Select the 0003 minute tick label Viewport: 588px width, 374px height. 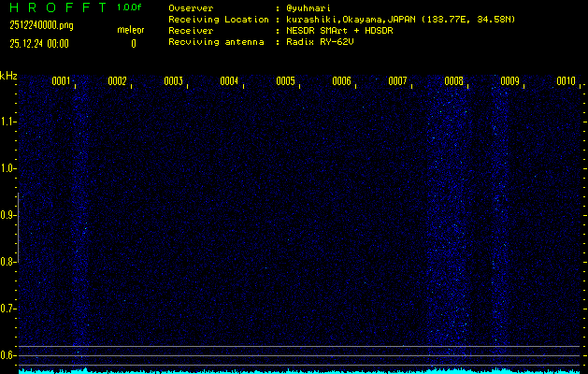[x=173, y=81]
